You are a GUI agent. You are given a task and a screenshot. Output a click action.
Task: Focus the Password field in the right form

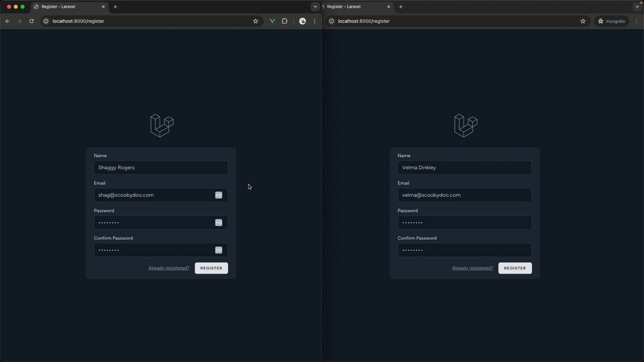(x=465, y=223)
